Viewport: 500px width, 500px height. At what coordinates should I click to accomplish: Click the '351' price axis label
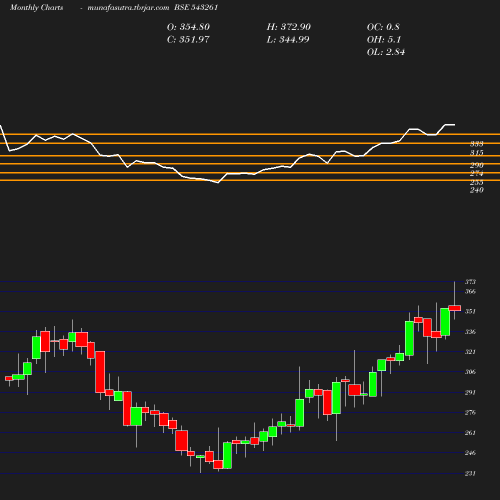(x=470, y=311)
